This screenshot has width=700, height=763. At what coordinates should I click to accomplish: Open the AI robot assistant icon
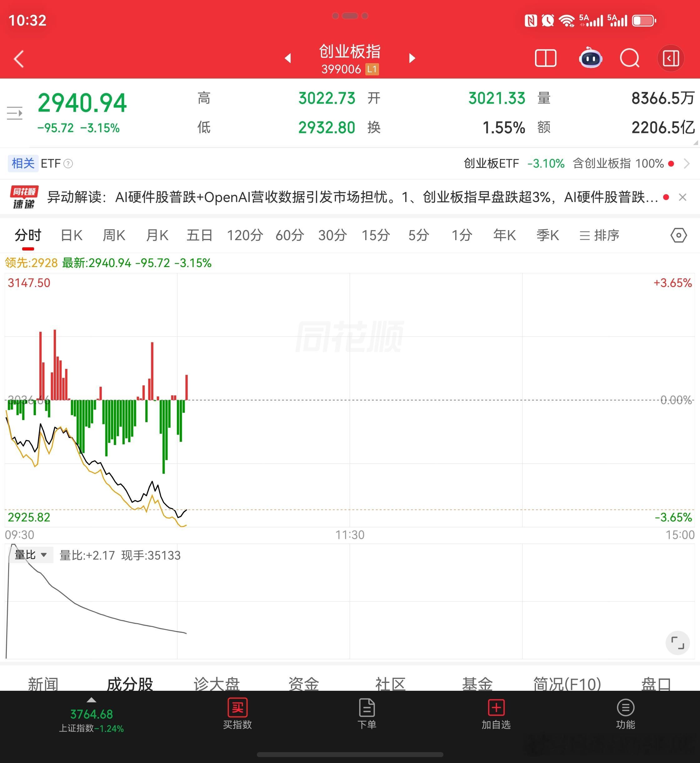[591, 58]
